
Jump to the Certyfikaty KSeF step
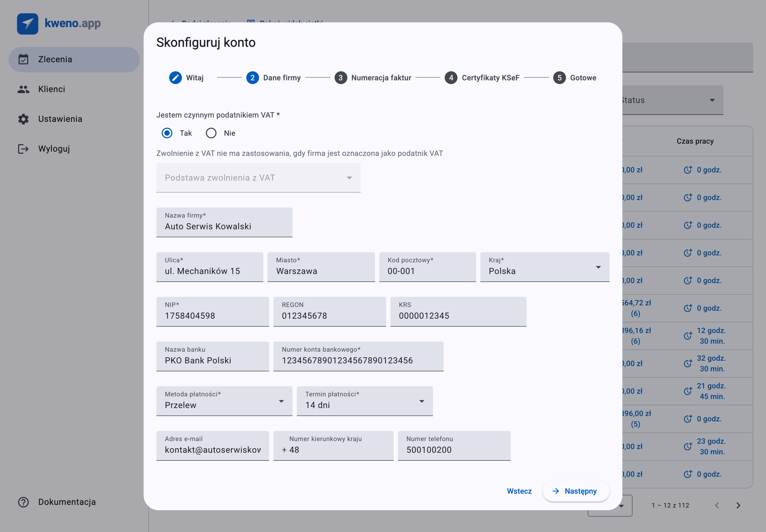click(482, 78)
